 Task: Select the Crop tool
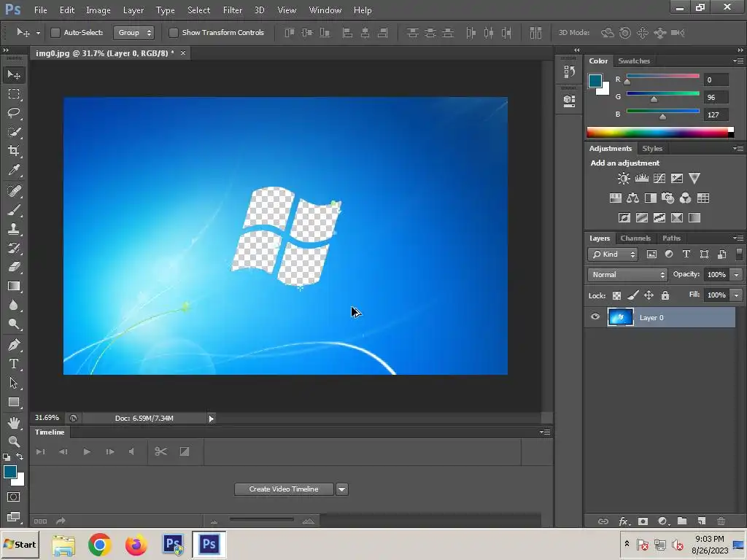click(x=14, y=151)
